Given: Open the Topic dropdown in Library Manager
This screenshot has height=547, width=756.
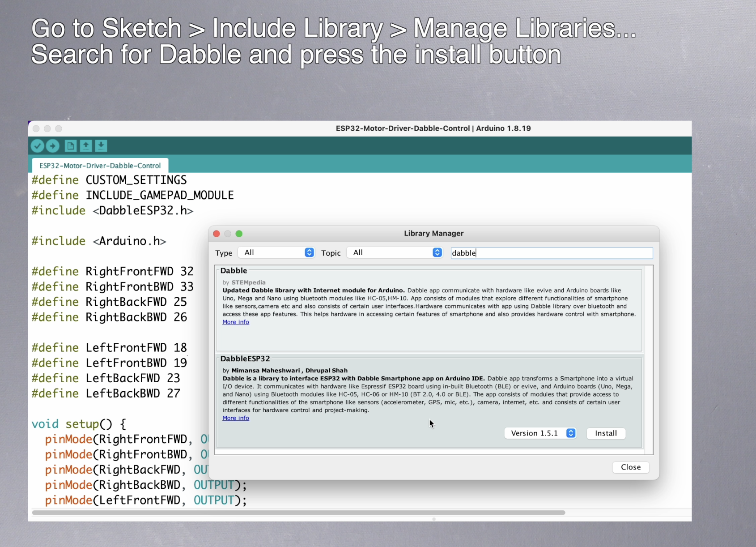Looking at the screenshot, I should click(395, 252).
